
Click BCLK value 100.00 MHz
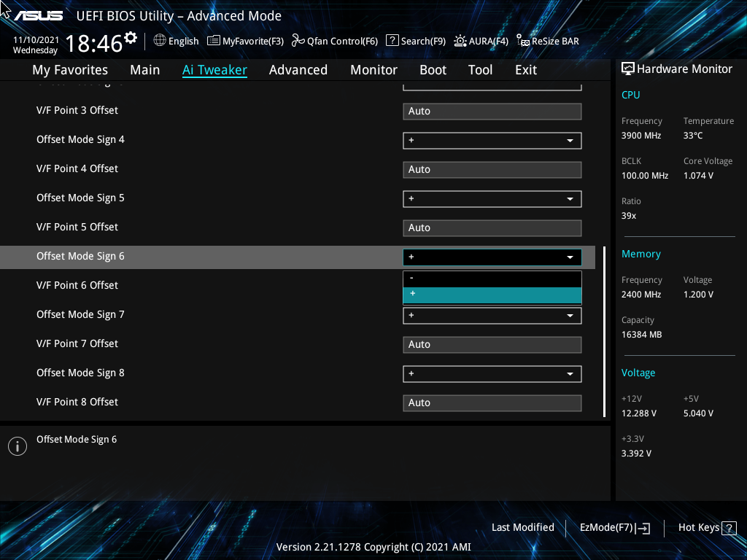point(645,176)
